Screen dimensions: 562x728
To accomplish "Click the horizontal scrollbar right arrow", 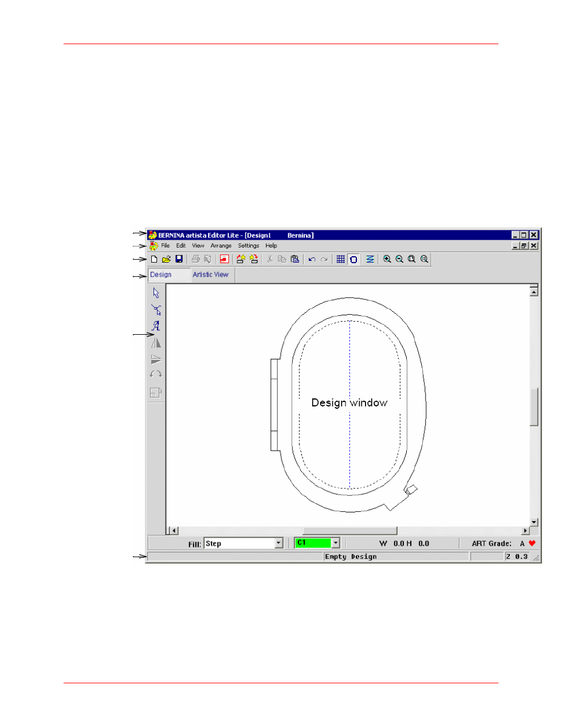I will click(x=525, y=531).
